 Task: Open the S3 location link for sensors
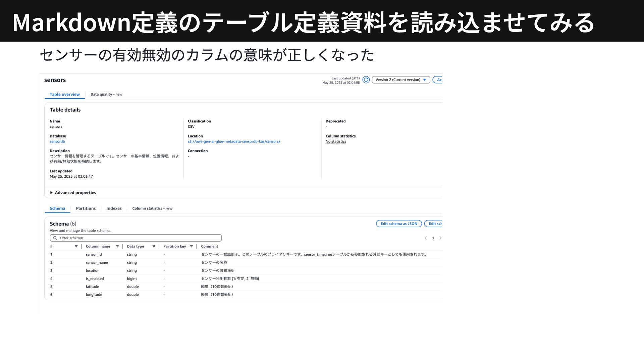(x=234, y=141)
